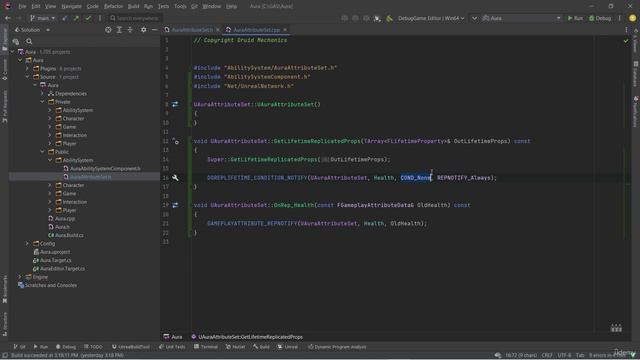Expand the Engine node
Viewport: 640px width, 360px height.
point(20,277)
